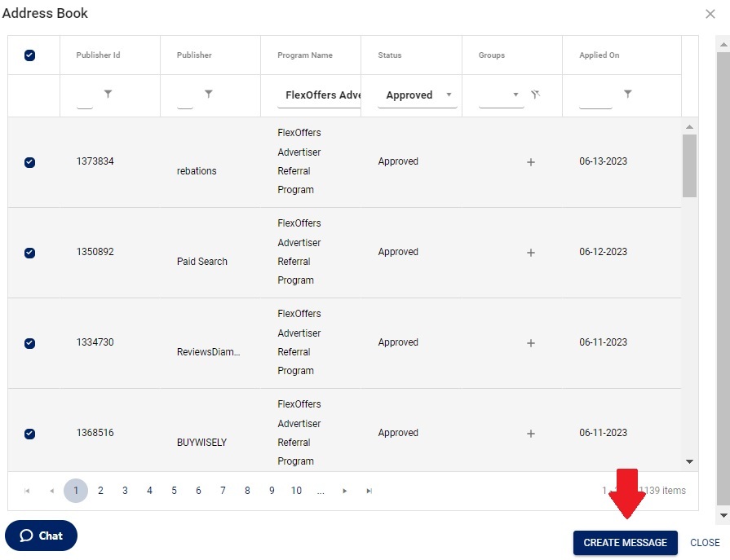Open the Program Name filter combo box
Screen dimensions: 730x560
(319, 95)
